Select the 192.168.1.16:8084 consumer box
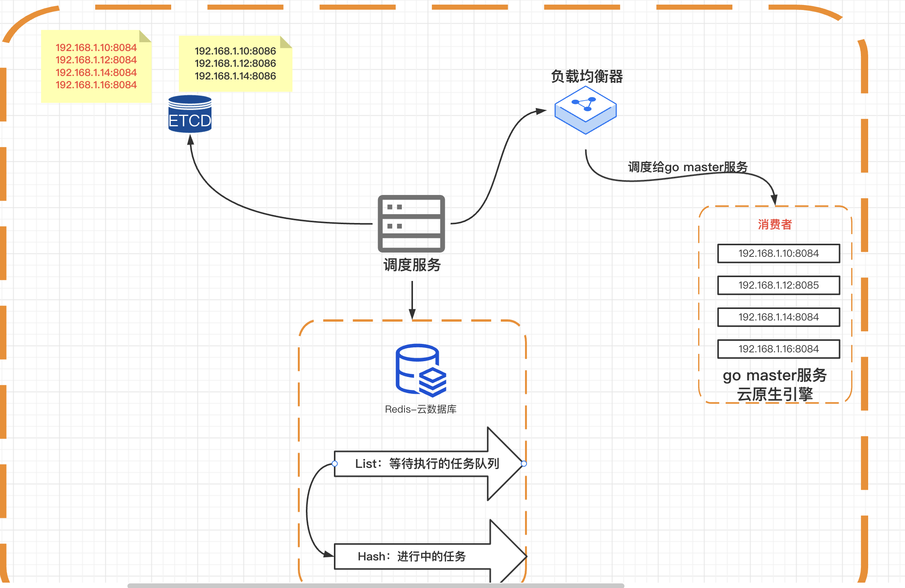The width and height of the screenshot is (905, 588). (x=779, y=349)
